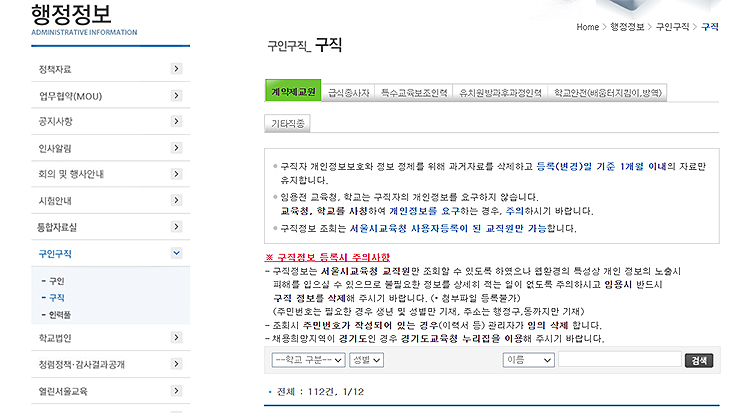
Task: Expand the 청렴정책·감사결과공개 arrow
Action: tap(176, 364)
